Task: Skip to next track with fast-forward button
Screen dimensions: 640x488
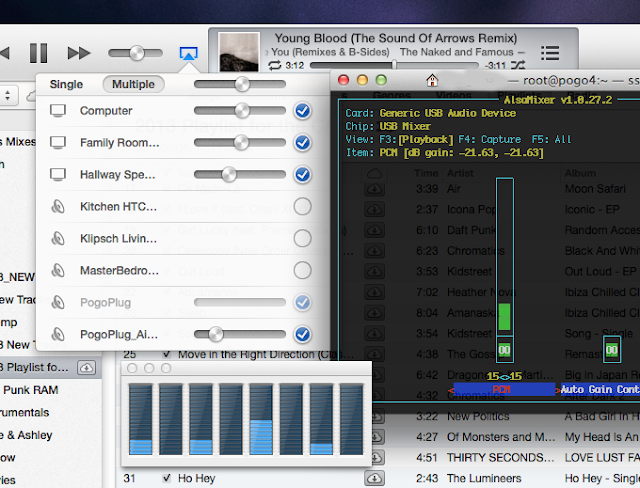Action: coord(79,53)
